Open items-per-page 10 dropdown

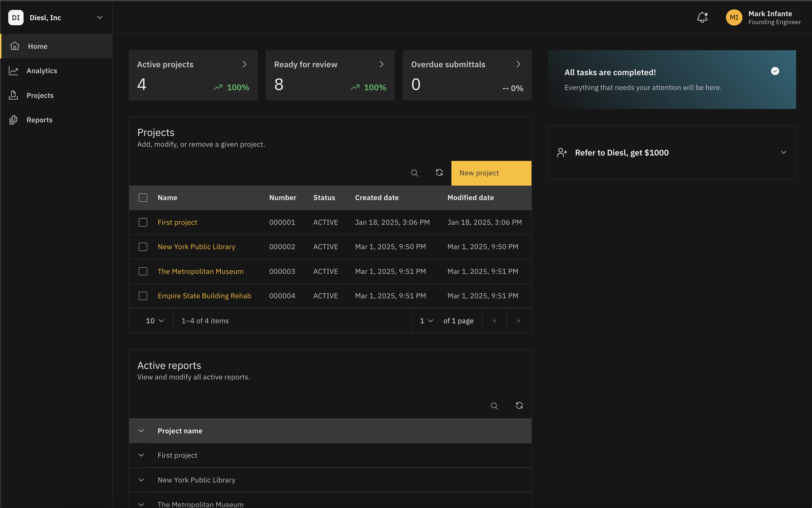pyautogui.click(x=155, y=321)
